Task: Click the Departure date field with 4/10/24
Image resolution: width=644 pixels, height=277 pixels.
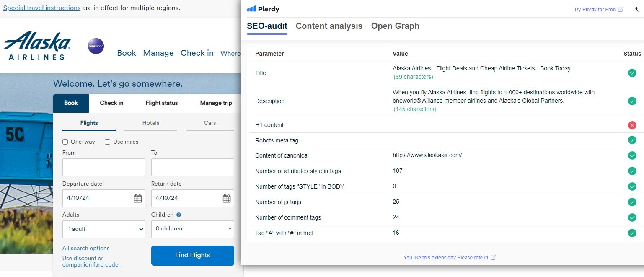Action: point(104,198)
